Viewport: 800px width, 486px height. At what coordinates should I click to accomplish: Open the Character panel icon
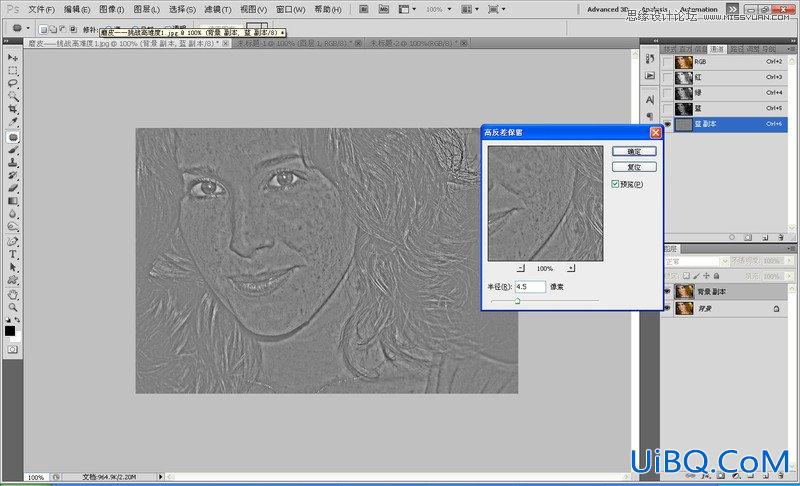coord(649,100)
